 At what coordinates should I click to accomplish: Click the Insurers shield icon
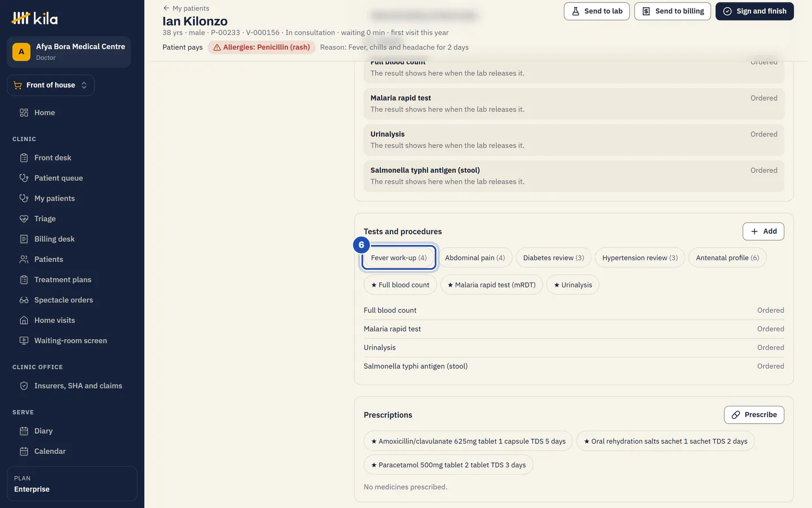[x=24, y=386]
